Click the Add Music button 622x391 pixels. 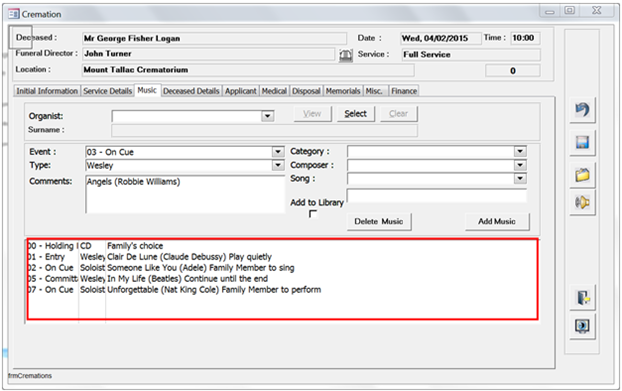tap(497, 222)
